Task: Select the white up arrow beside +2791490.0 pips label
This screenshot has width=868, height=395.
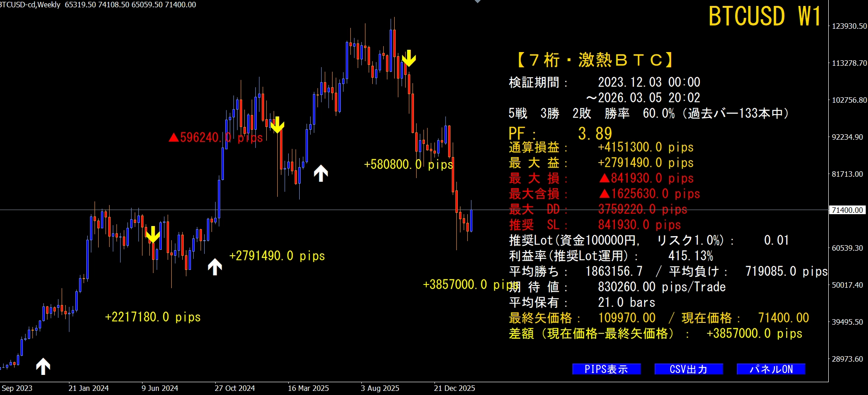Action: tap(215, 267)
